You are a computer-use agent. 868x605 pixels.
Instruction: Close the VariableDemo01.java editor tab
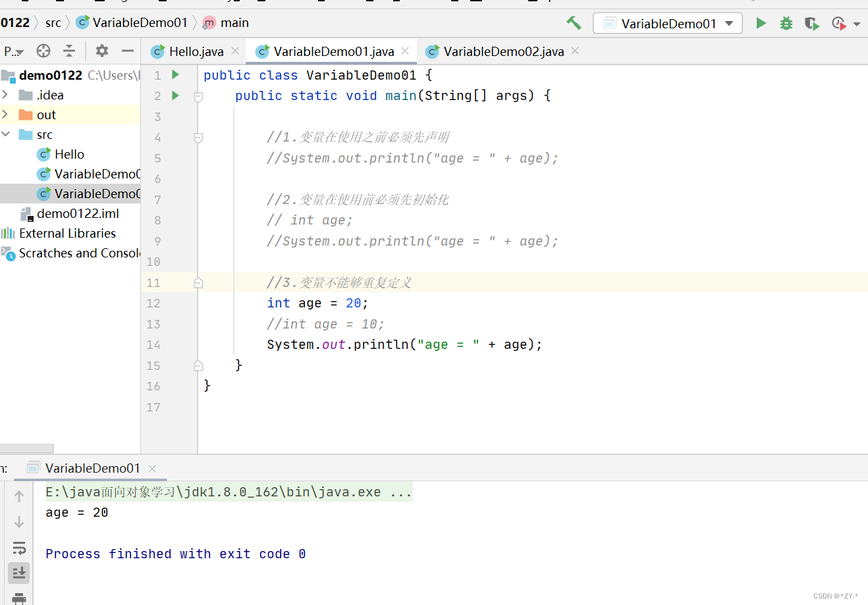(x=405, y=51)
